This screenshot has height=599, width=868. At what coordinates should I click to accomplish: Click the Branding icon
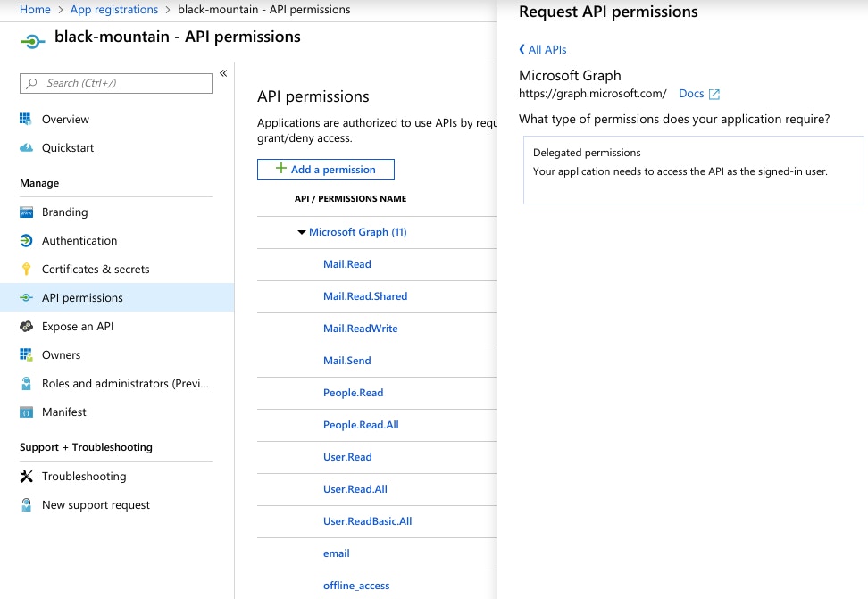(26, 212)
